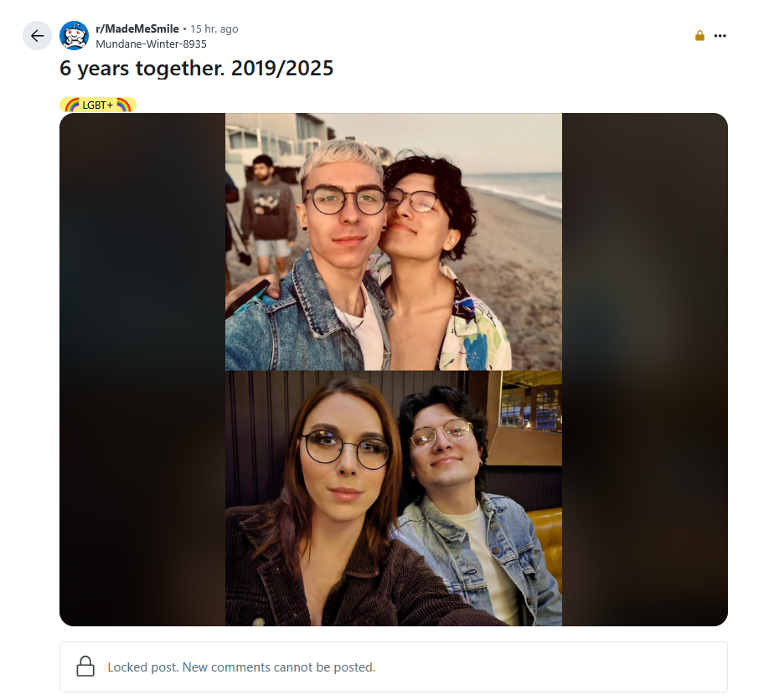Click the padlock icon in locked banner
The height and width of the screenshot is (700, 774).
(x=85, y=667)
